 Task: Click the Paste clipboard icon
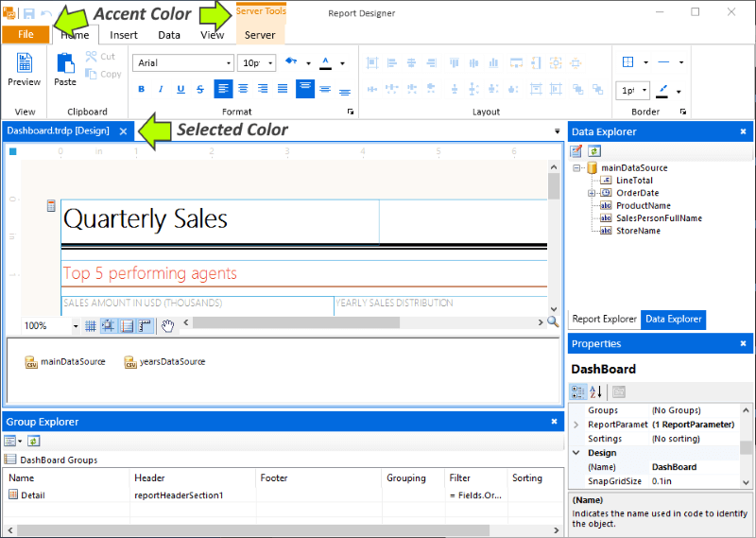click(65, 63)
